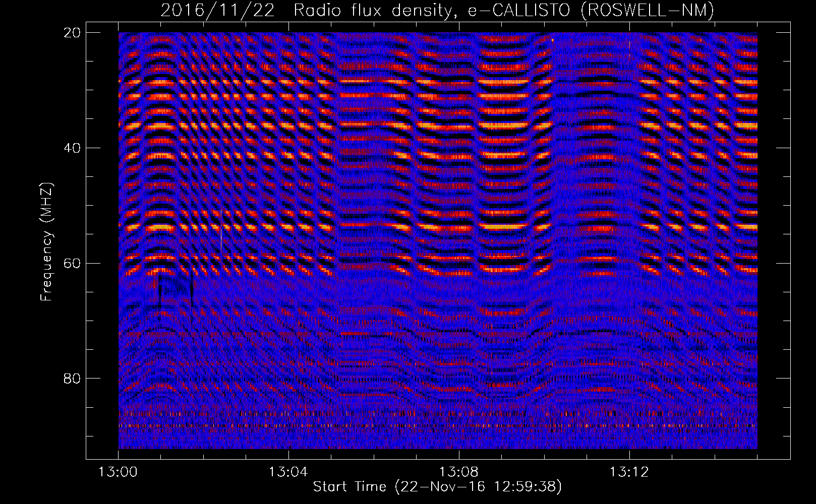
Task: Click the 'Start Time (22-Nov-16 12:59:38)' label
Action: (437, 487)
